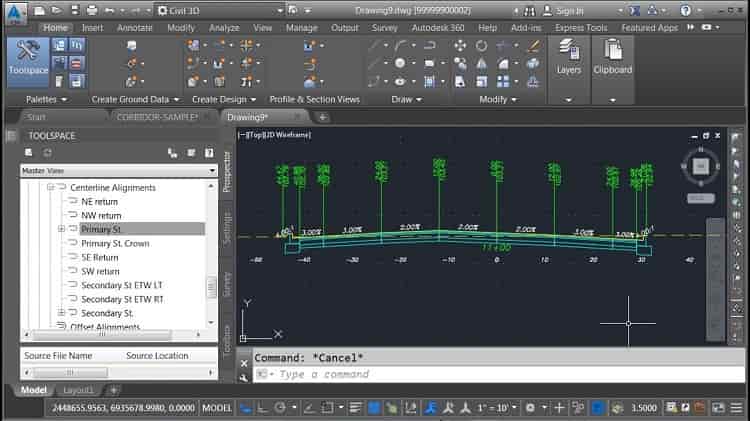The image size is (750, 421).
Task: Click the new drawing tab plus button
Action: pos(323,117)
